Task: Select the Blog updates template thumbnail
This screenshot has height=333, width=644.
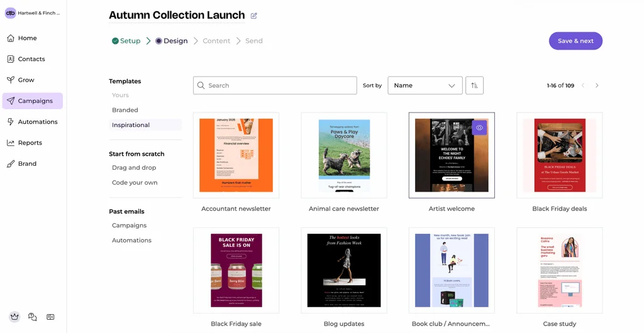Action: coord(344,271)
